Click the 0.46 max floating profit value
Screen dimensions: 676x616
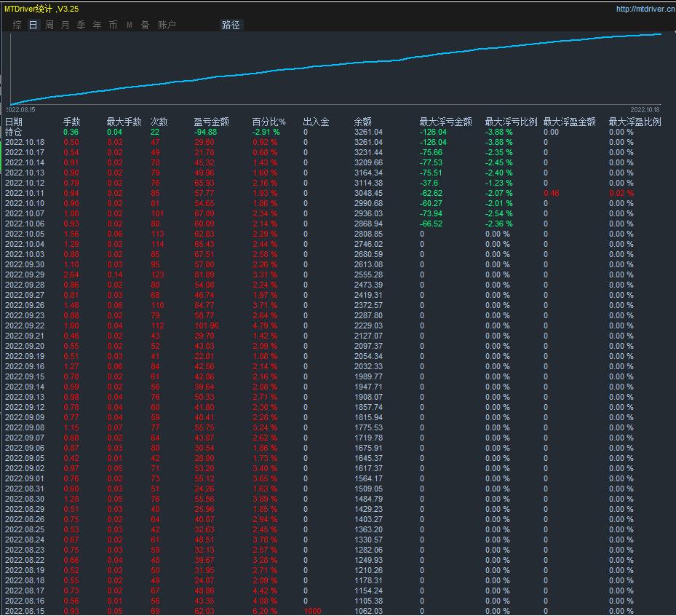coord(552,193)
